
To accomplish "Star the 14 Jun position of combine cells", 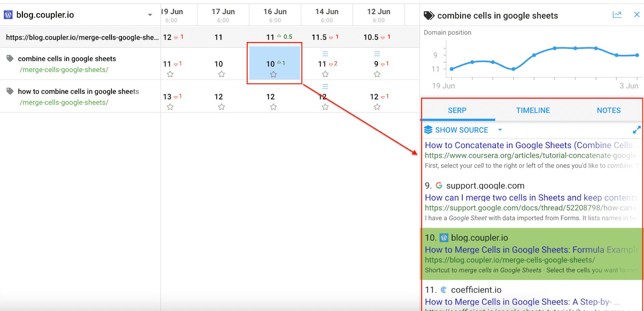I will point(325,74).
